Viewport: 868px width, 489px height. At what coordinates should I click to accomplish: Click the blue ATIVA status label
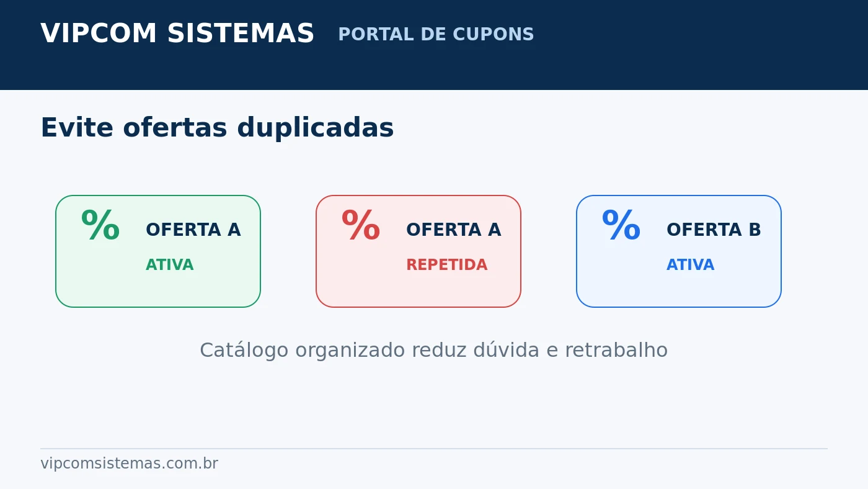tap(691, 265)
